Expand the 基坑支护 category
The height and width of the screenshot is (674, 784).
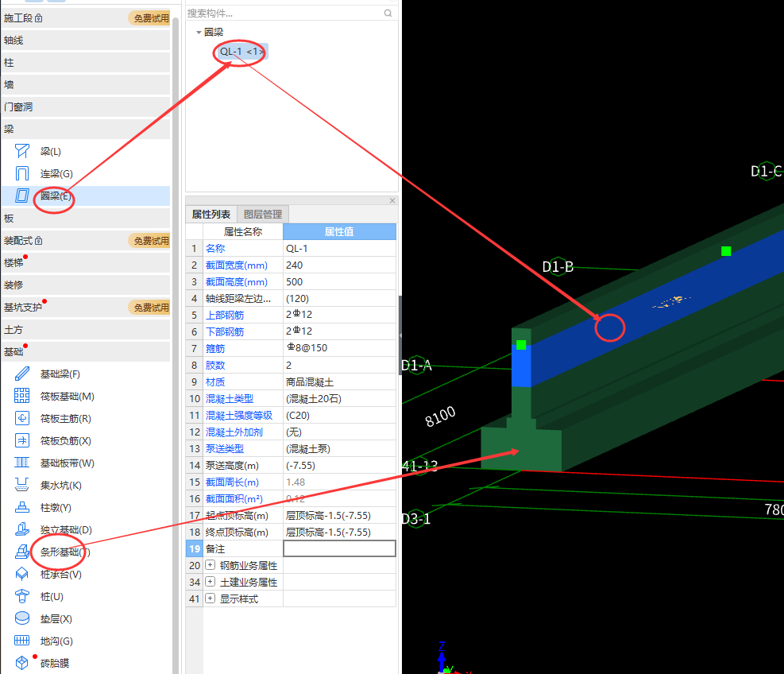click(86, 308)
